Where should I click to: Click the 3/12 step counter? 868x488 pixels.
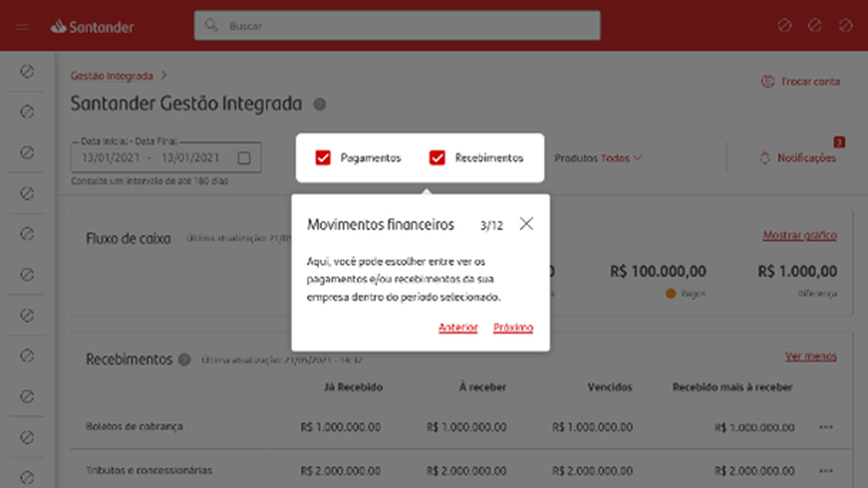tap(491, 226)
